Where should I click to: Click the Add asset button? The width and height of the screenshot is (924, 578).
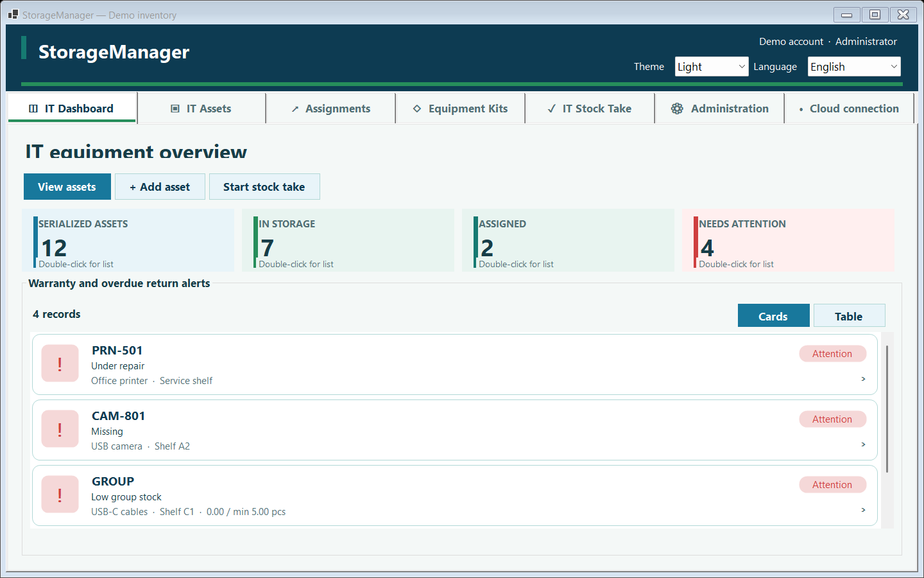point(160,187)
